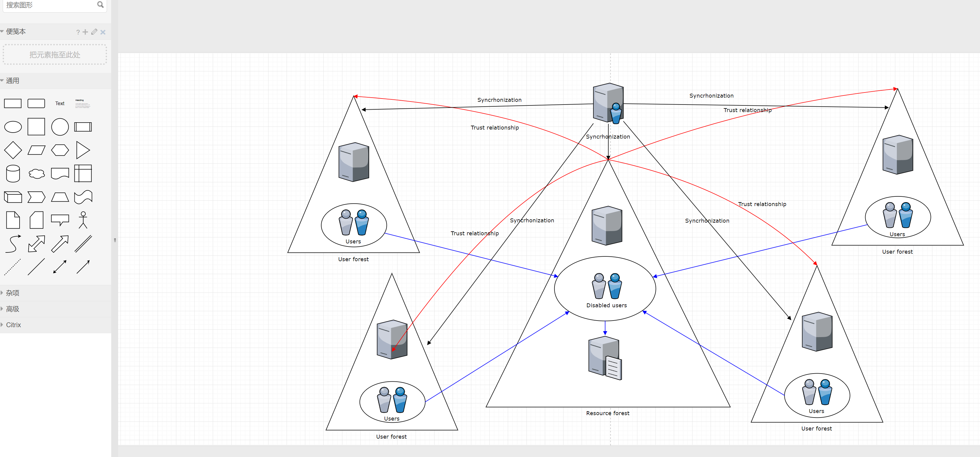Screen dimensions: 980x457
Task: Expand the 杂项 shapes section
Action: click(x=12, y=293)
